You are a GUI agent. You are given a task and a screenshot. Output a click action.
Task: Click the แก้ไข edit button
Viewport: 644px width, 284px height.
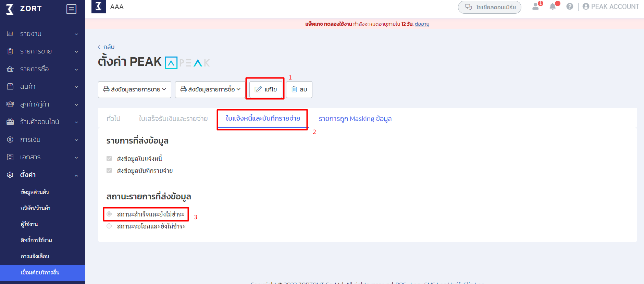(266, 89)
